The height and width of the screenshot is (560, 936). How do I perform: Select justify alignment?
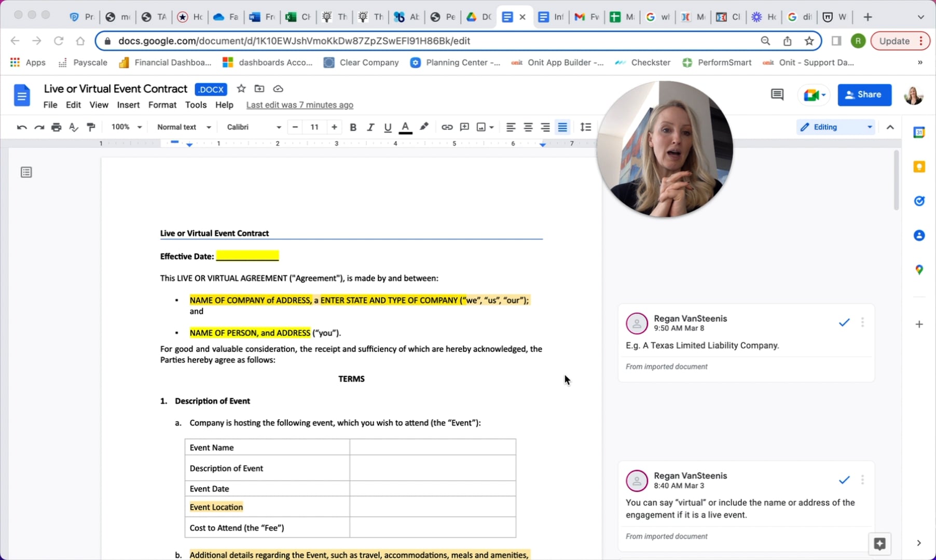tap(562, 127)
